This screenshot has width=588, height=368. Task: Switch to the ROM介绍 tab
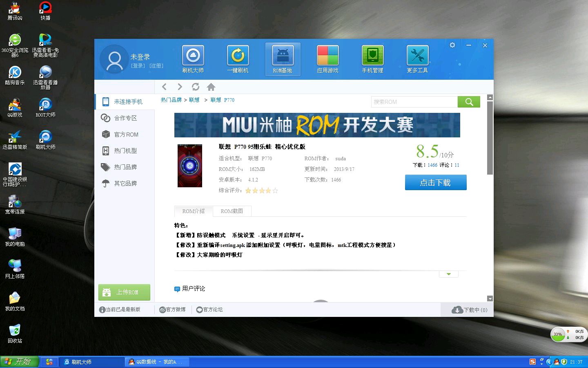pos(194,211)
